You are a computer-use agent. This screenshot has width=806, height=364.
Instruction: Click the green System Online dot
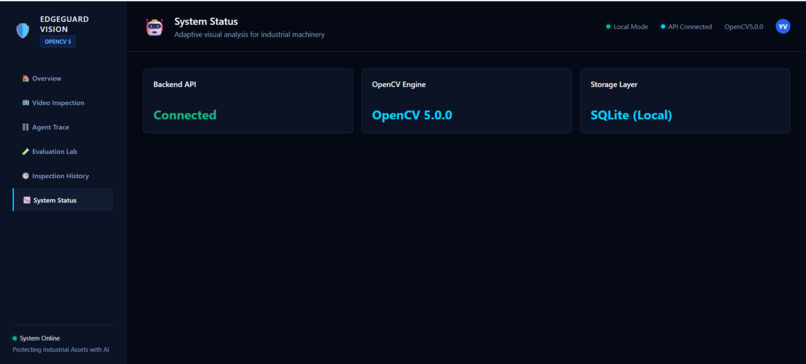point(14,338)
